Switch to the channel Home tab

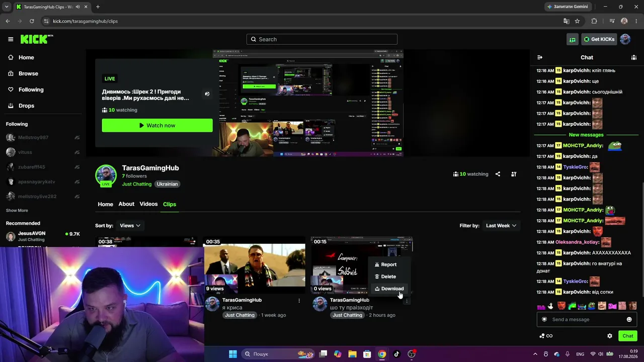coord(105,204)
